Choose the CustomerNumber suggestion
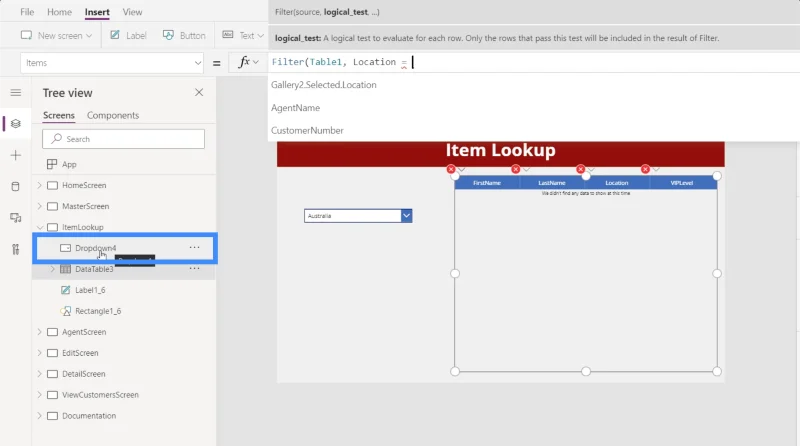Image resolution: width=800 pixels, height=446 pixels. pyautogui.click(x=307, y=130)
